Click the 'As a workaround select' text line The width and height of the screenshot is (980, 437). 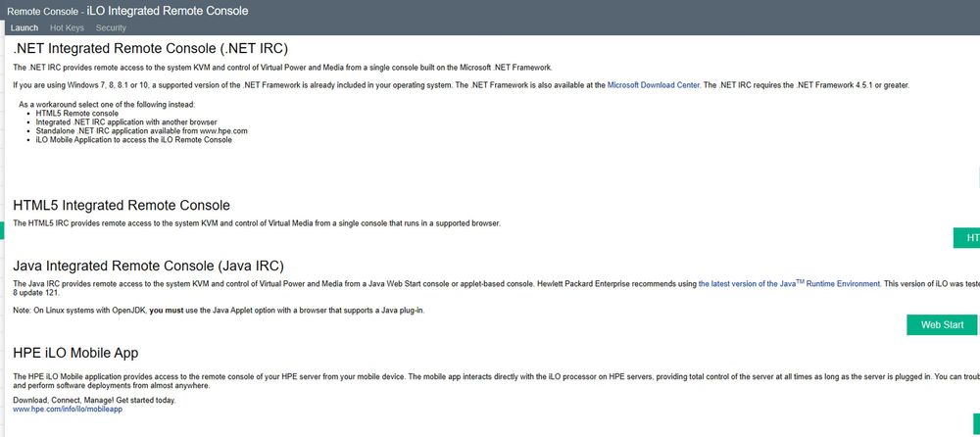pos(107,104)
